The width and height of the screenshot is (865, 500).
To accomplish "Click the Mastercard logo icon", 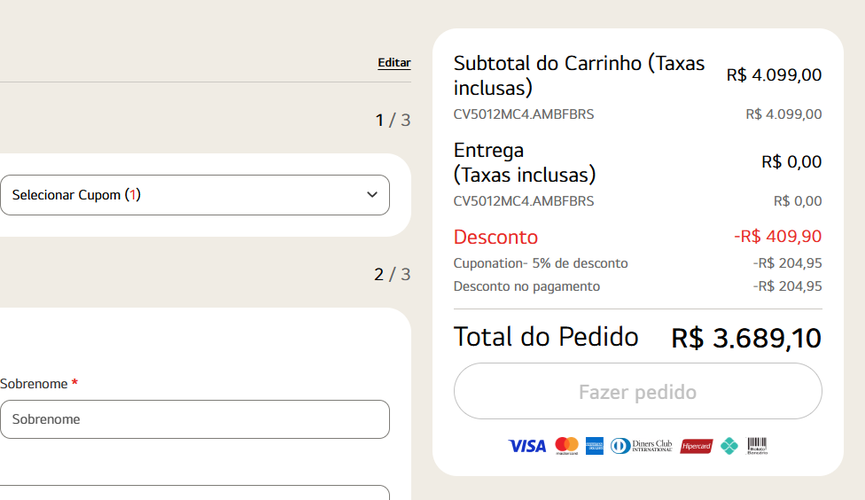I will [567, 446].
